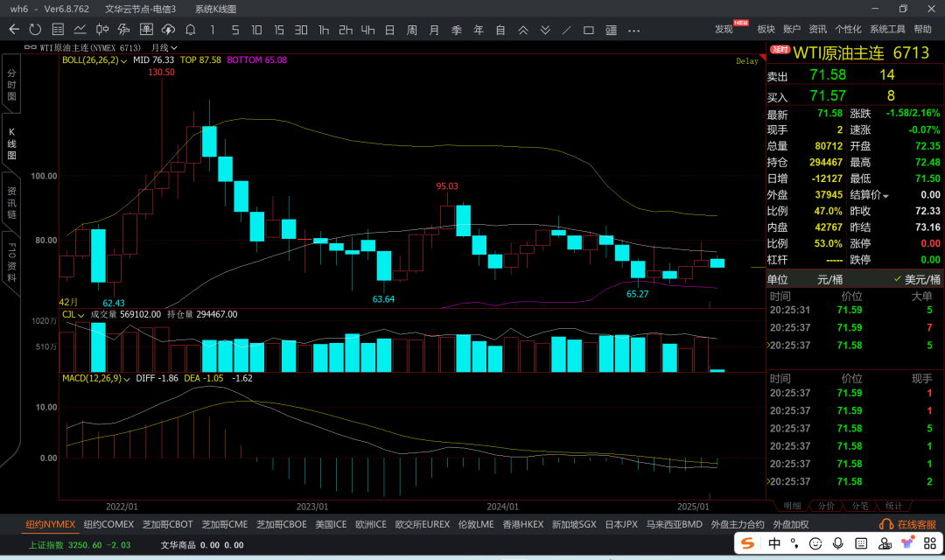This screenshot has width=945, height=560.
Task: Expand the 结算价 dropdown in quote panel
Action: (x=885, y=195)
